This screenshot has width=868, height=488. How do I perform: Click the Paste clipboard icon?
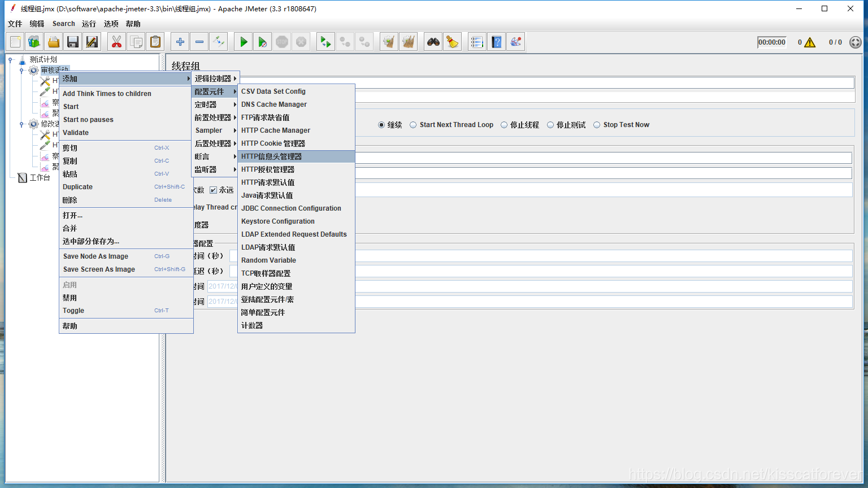point(155,42)
